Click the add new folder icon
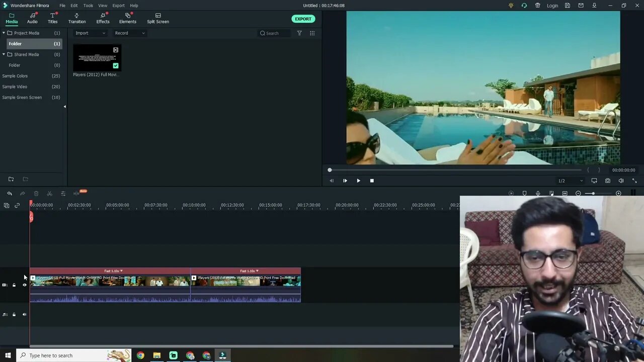644x362 pixels. click(x=11, y=179)
